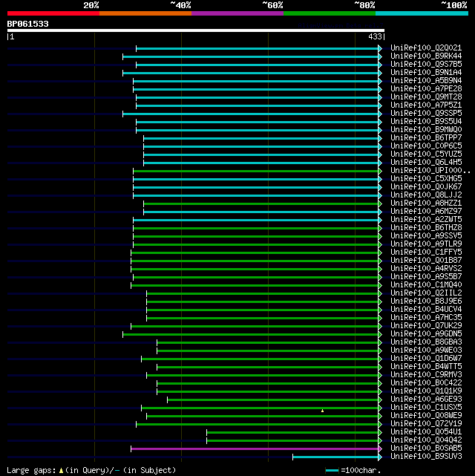Click the UniRef100_Q04Q42 text
Viewport: 475px width, 476px height.
[426, 440]
